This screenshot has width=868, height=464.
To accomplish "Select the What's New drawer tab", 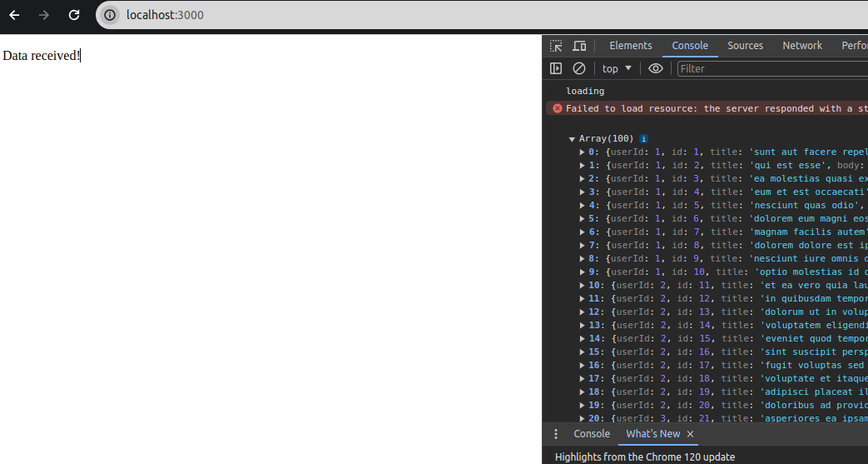I will click(652, 434).
